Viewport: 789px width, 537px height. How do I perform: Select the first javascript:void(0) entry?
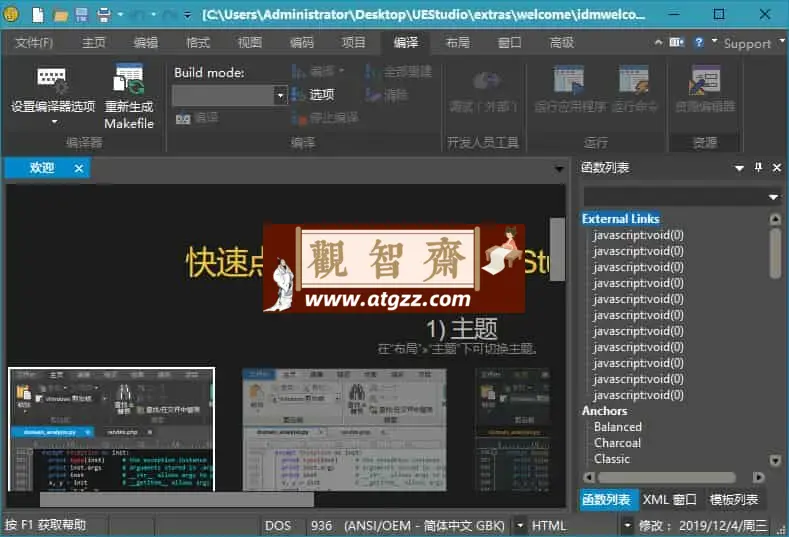(x=638, y=235)
